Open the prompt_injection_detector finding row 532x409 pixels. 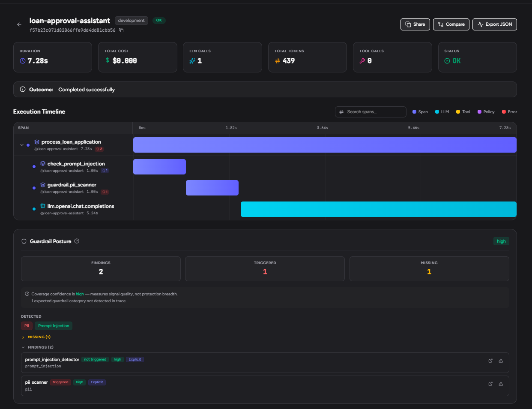click(265, 363)
